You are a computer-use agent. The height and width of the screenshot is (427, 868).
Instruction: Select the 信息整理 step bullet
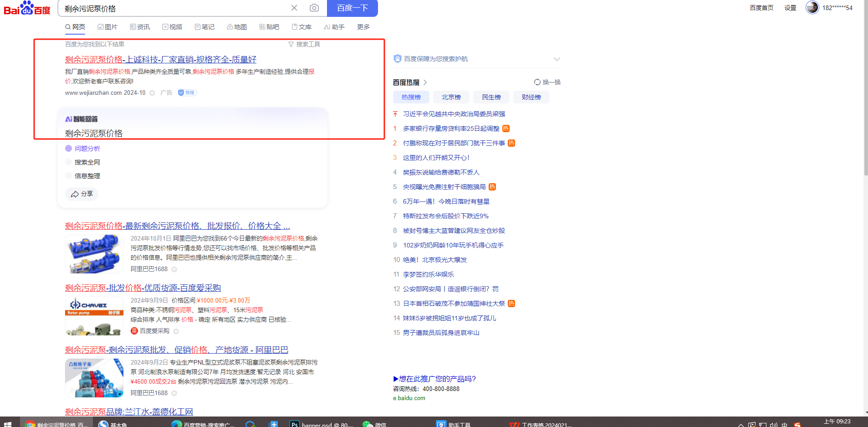pyautogui.click(x=69, y=176)
